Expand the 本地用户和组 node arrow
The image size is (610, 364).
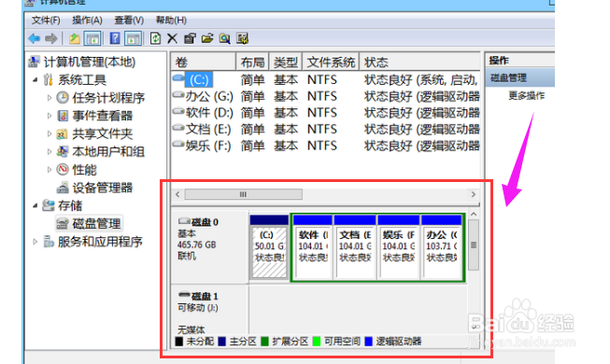pyautogui.click(x=49, y=151)
